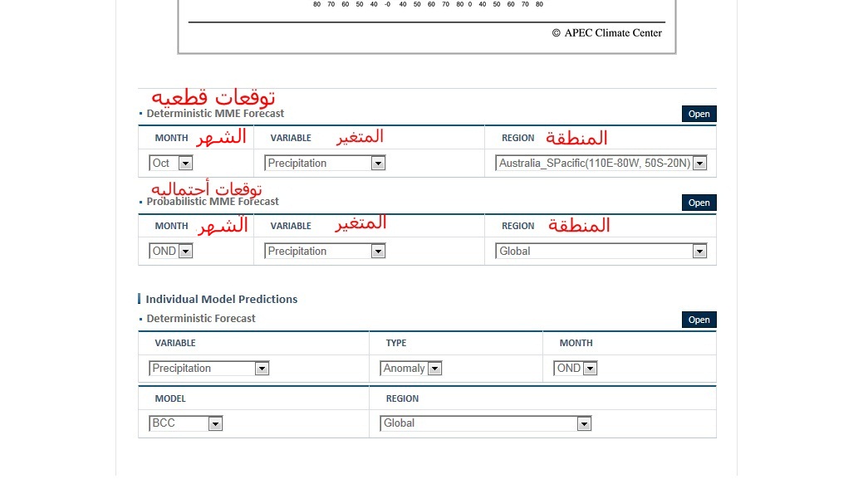Open the Probabilistic MME Forecast
868x479 pixels.
coord(699,203)
